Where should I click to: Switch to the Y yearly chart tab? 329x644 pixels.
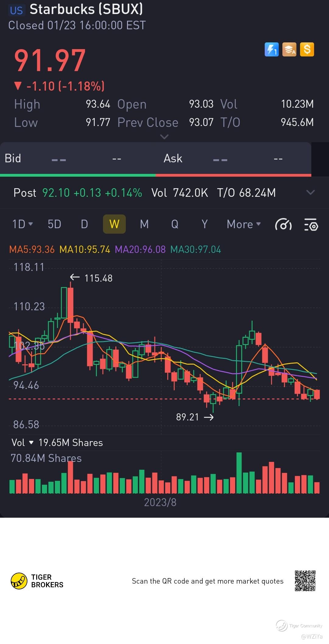[x=205, y=224]
